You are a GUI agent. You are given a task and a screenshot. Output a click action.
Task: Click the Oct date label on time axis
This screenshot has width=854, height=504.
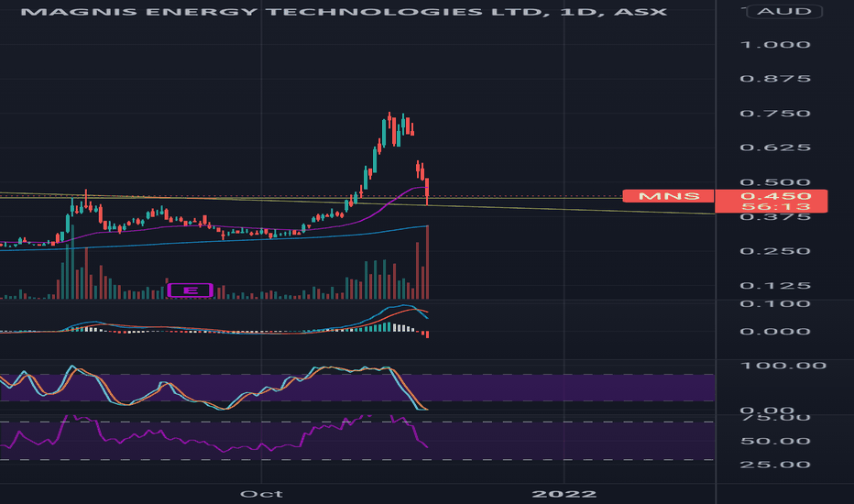click(x=261, y=494)
